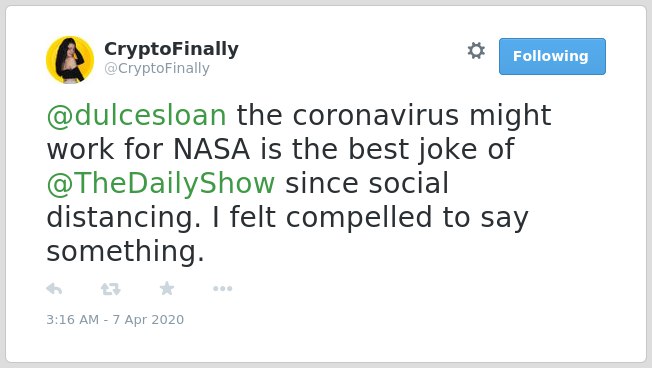Screen dimensions: 652x368
Task: Reply to the tweet with the arrow icon
Action: pyautogui.click(x=54, y=288)
